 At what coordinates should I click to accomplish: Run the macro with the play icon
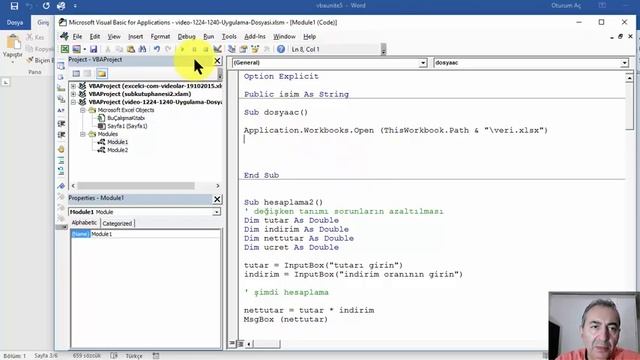click(182, 49)
